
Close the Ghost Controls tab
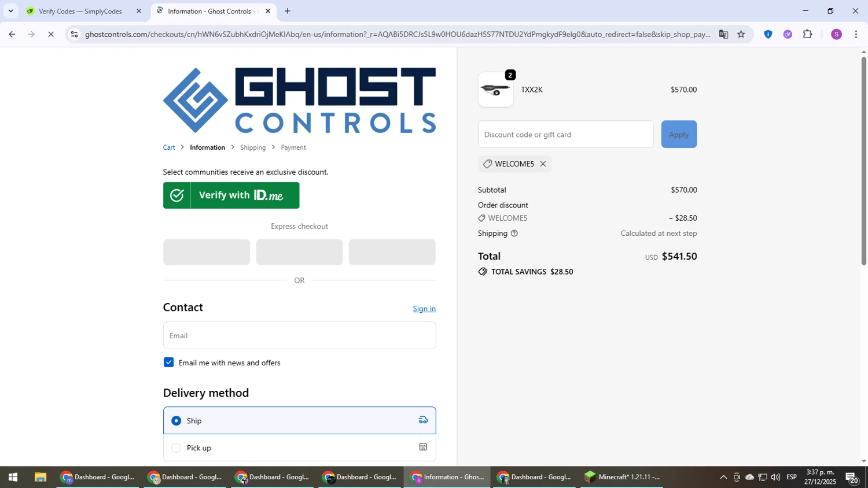[267, 11]
